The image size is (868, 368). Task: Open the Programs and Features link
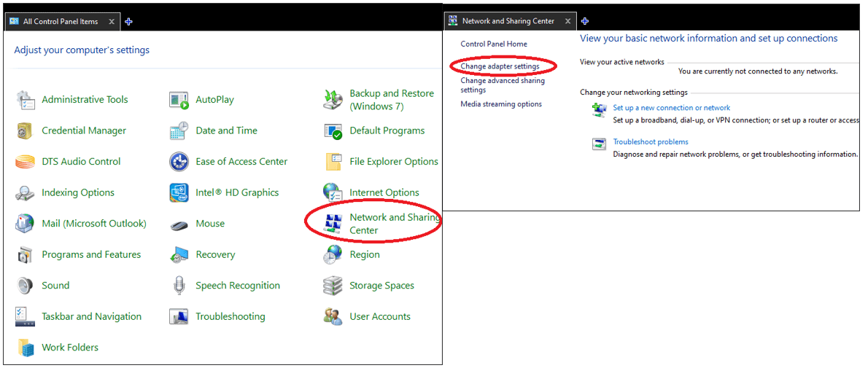click(x=91, y=254)
